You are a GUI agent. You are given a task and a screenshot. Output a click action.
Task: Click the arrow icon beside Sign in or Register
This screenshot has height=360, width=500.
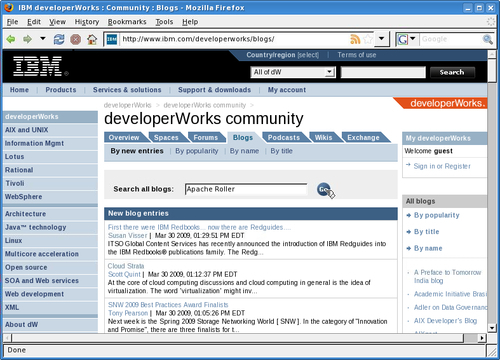408,165
